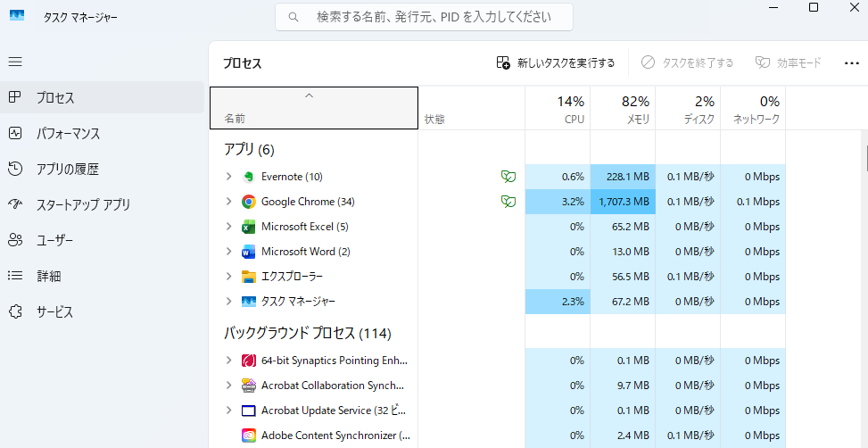Click the Evernote elephant icon
The height and width of the screenshot is (448, 868).
point(249,177)
